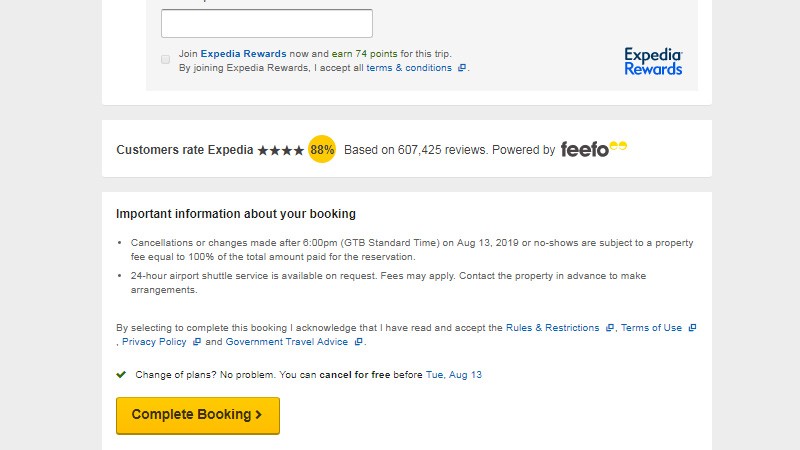Open the terms & conditions link
800x450 pixels.
click(x=409, y=69)
